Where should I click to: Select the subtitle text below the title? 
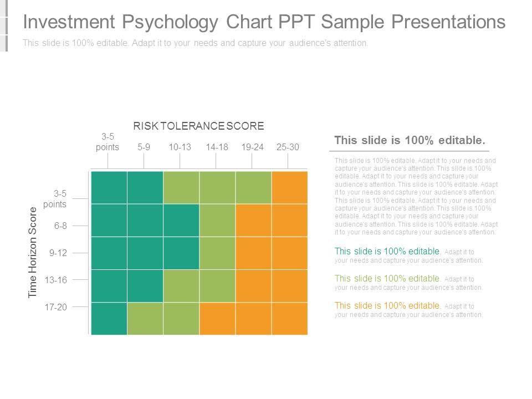tap(195, 43)
